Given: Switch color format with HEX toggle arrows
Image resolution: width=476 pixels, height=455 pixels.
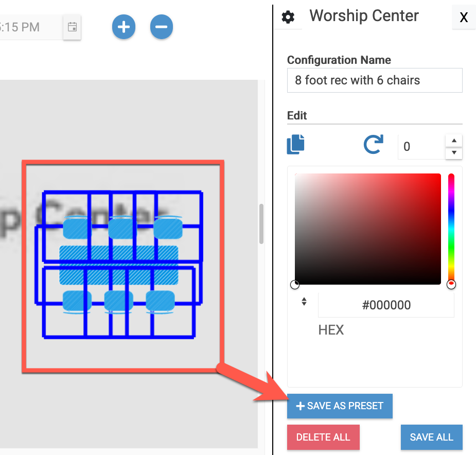Looking at the screenshot, I should (x=304, y=302).
